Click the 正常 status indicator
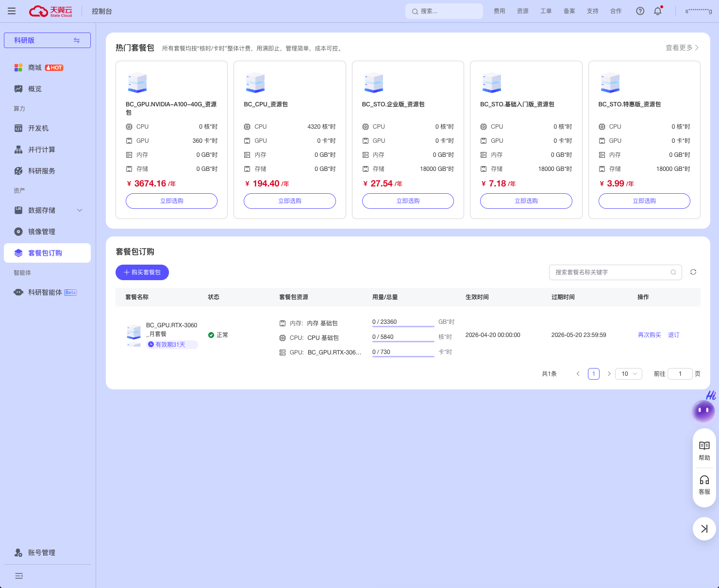 [218, 335]
